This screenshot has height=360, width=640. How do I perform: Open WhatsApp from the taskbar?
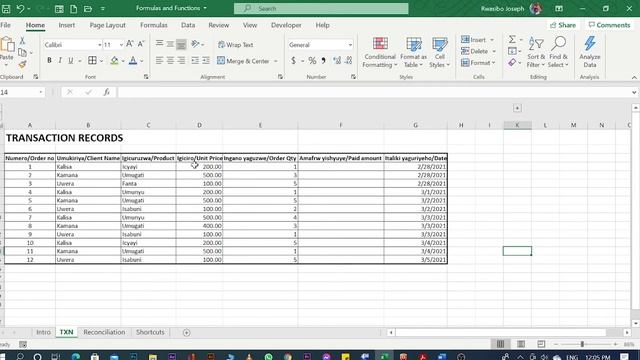[268, 356]
